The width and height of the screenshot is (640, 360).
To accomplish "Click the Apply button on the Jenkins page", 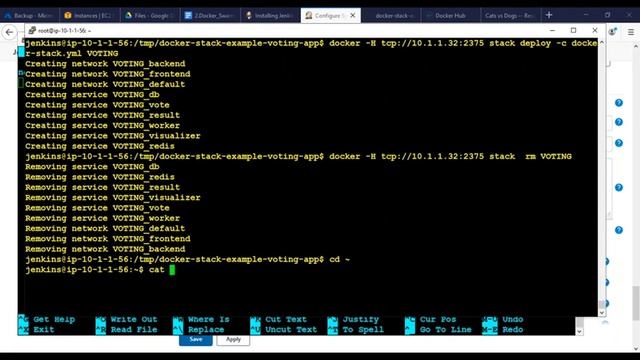I will tap(233, 340).
